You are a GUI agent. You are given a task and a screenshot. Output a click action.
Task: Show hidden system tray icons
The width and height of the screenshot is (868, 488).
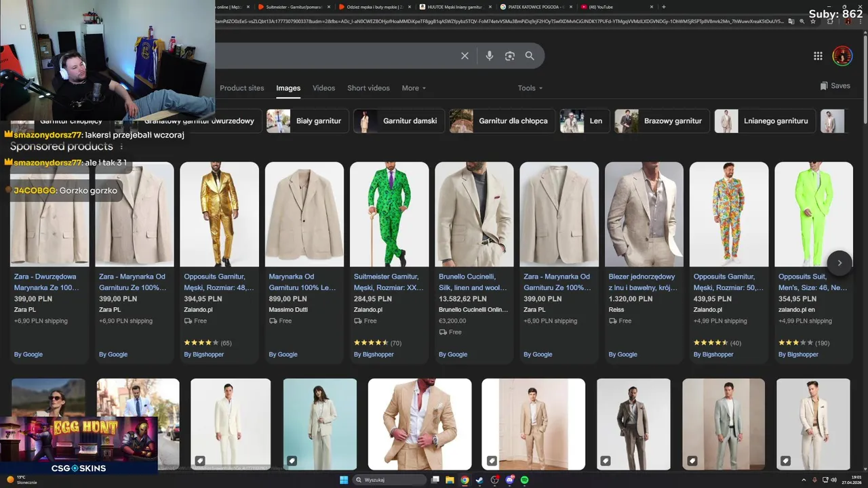(x=804, y=480)
